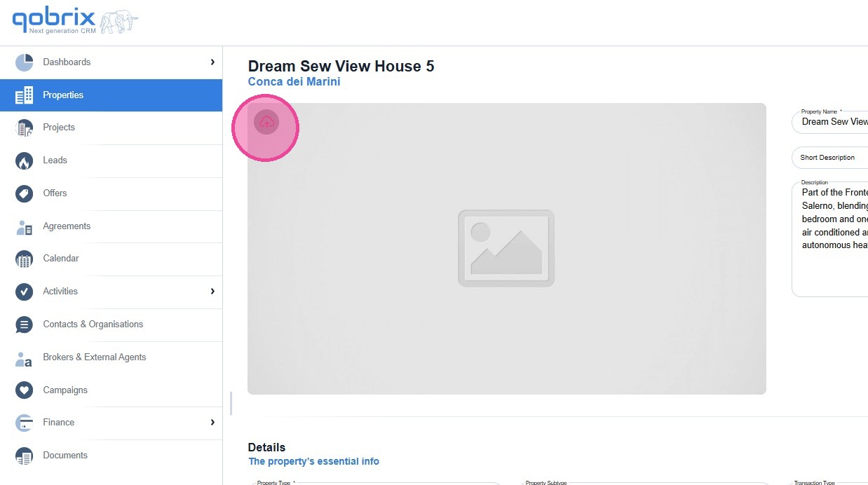Open the Properties menu item
This screenshot has width=868, height=485.
click(x=111, y=95)
